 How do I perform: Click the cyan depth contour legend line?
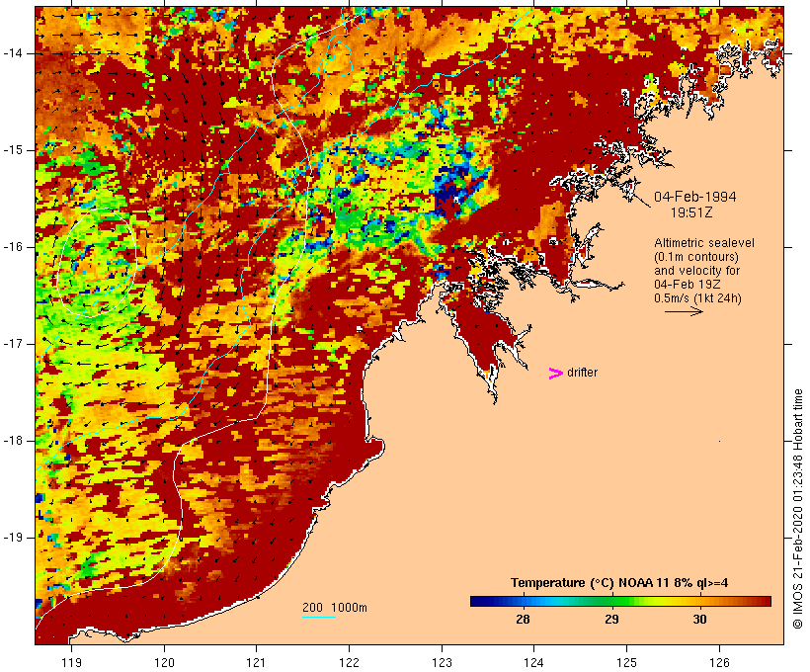(319, 617)
